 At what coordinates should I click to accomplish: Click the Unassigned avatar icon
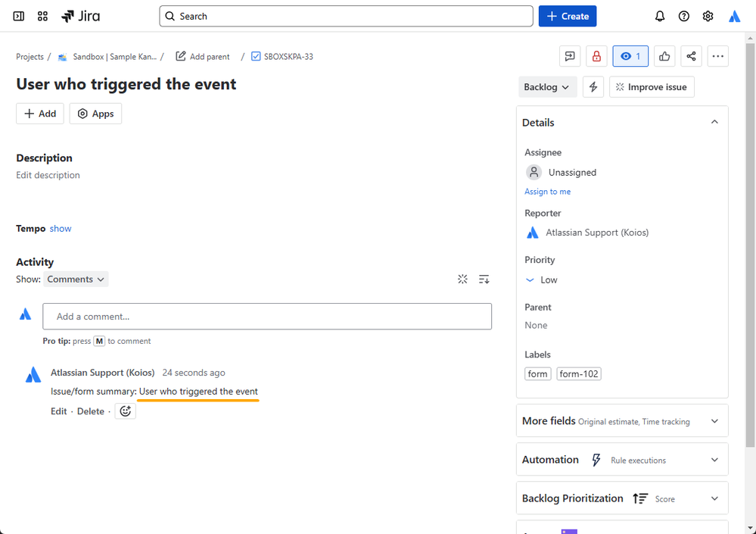(x=534, y=172)
